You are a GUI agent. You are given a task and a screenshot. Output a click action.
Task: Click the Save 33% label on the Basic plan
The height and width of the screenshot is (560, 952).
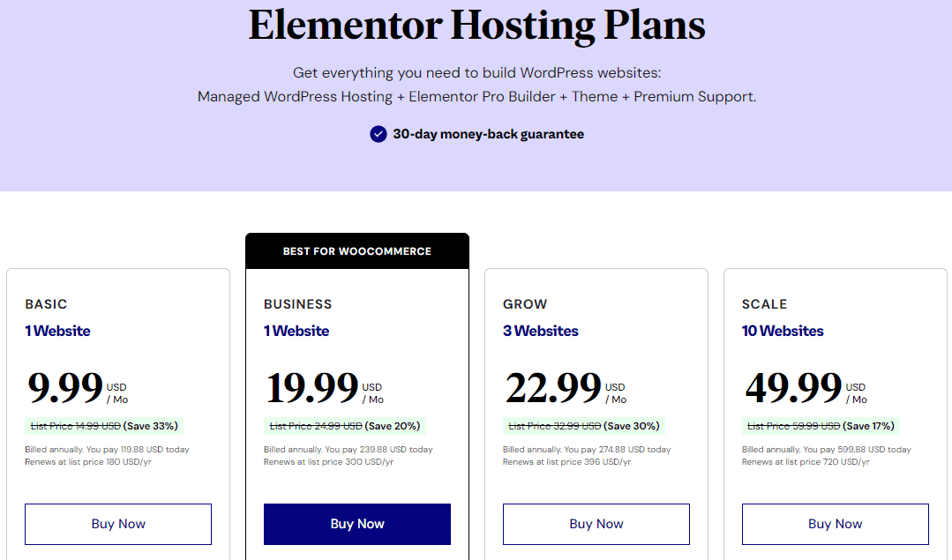(150, 425)
